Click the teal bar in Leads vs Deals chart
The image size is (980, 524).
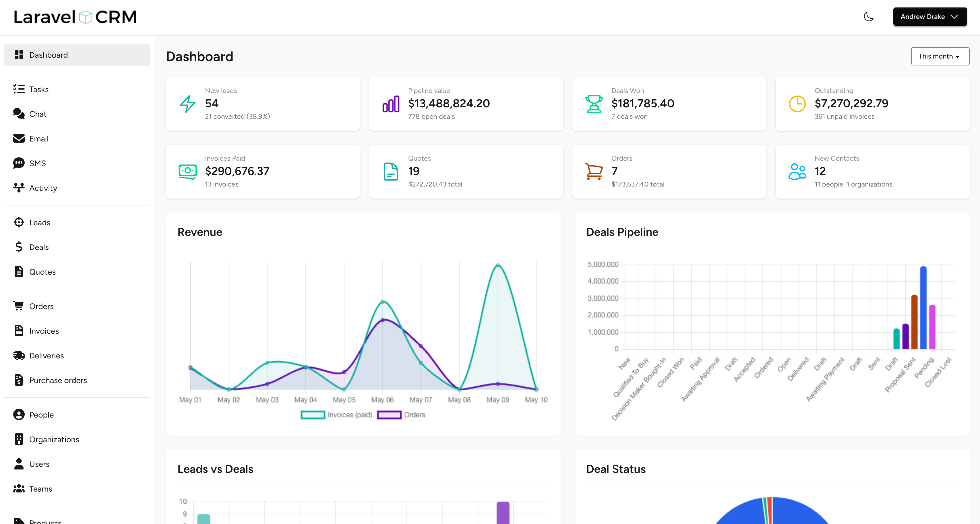coord(204,519)
